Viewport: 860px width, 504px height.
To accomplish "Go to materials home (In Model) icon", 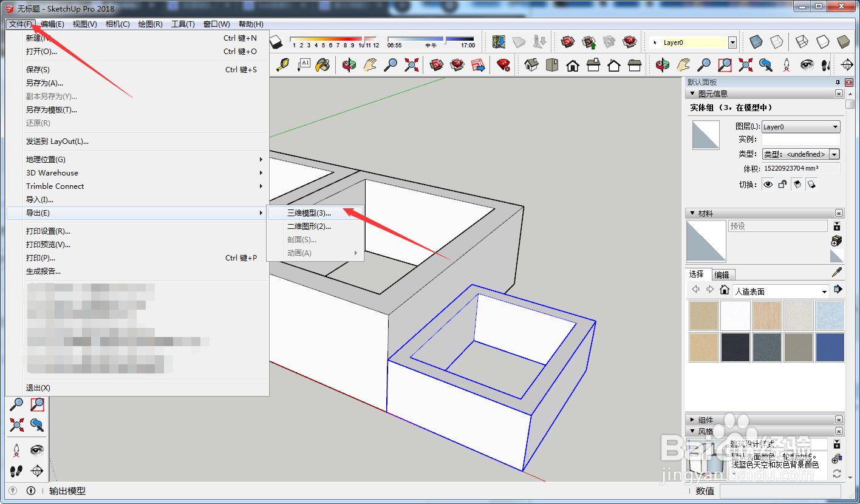I will coord(724,290).
